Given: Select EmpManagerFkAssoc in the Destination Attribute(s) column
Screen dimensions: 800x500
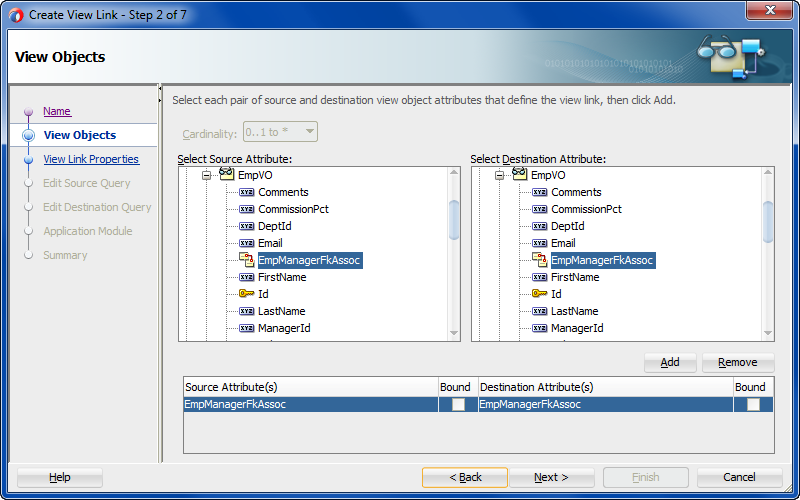Looking at the screenshot, I should coord(606,405).
